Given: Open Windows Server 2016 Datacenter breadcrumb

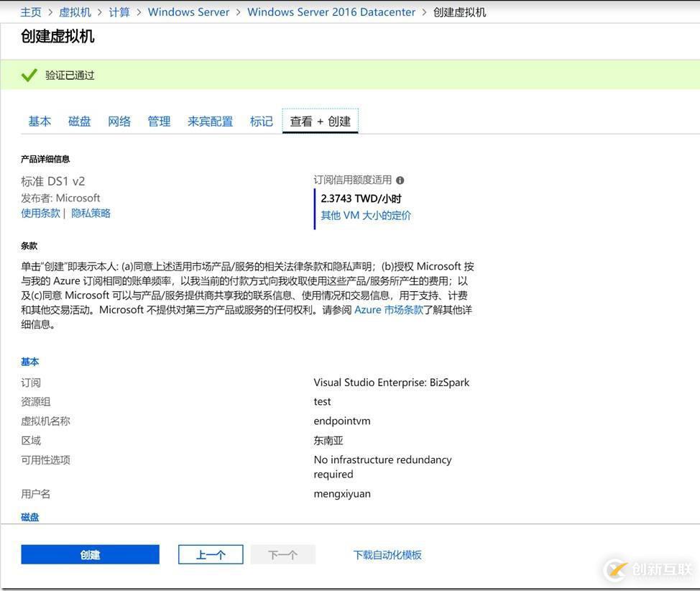Looking at the screenshot, I should pos(331,12).
